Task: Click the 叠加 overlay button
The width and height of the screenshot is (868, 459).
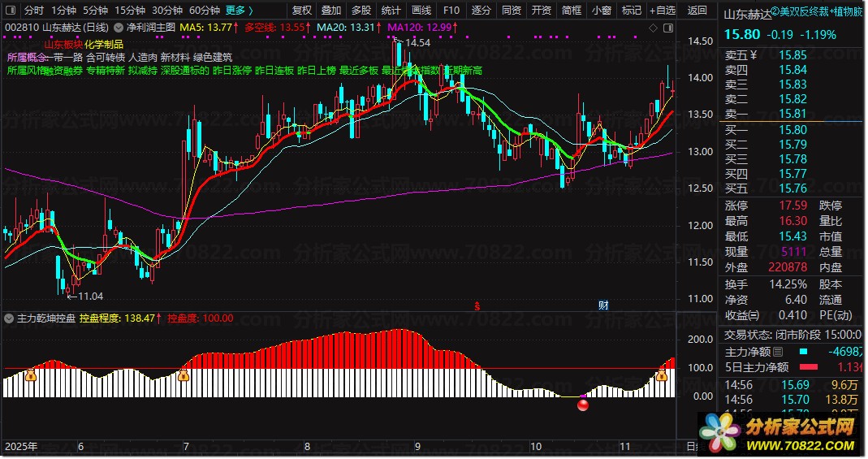Action: click(x=331, y=10)
